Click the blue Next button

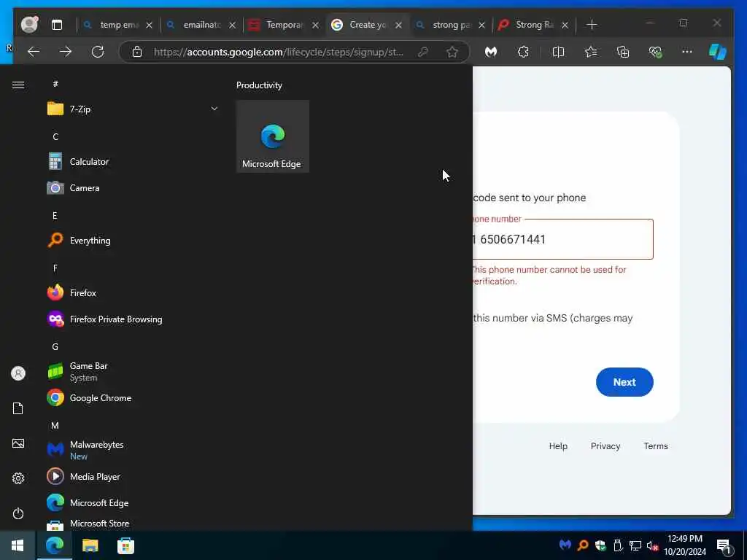tap(624, 382)
